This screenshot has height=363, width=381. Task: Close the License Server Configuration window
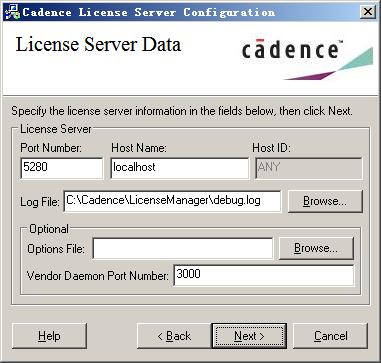point(368,12)
